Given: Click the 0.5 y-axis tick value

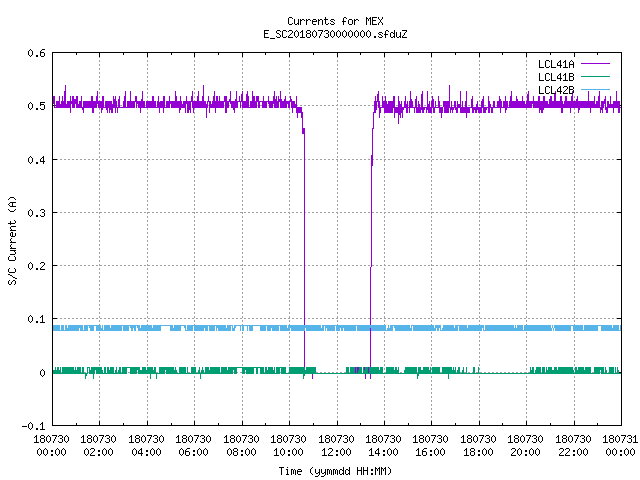Looking at the screenshot, I should (x=36, y=106).
